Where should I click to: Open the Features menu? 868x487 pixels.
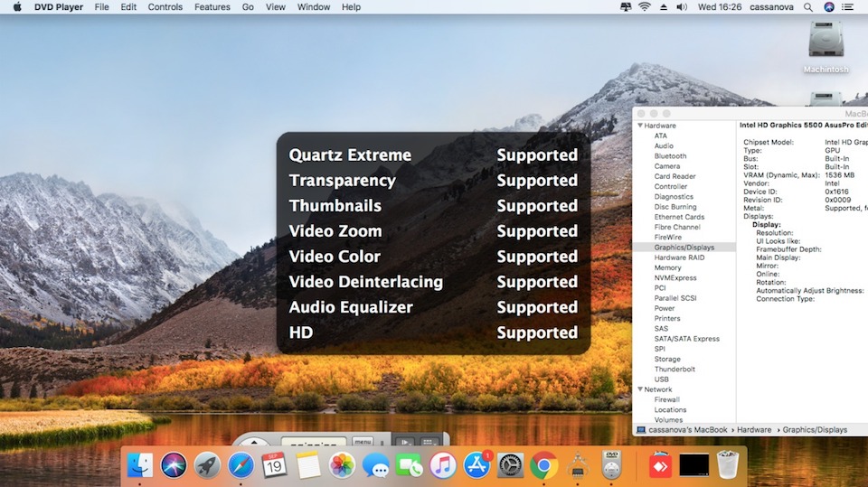[x=212, y=7]
